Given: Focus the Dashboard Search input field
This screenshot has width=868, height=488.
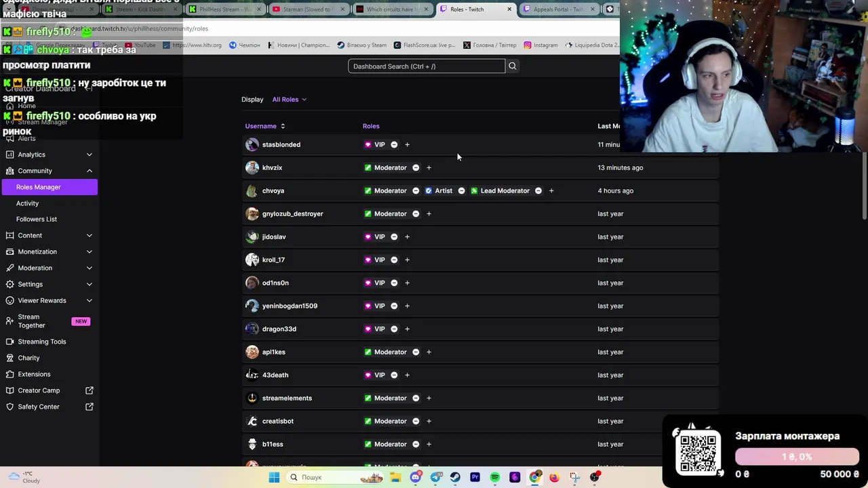Looking at the screenshot, I should [427, 66].
